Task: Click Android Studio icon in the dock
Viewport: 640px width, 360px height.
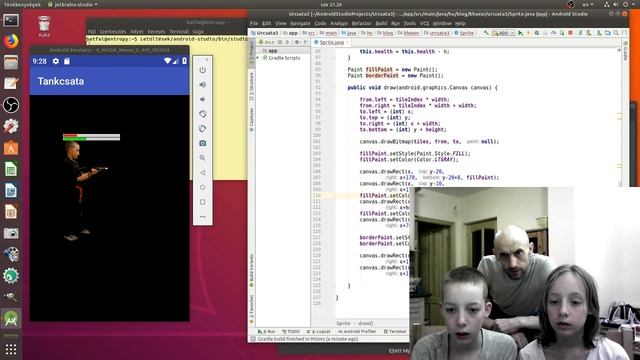Action: coord(11,318)
